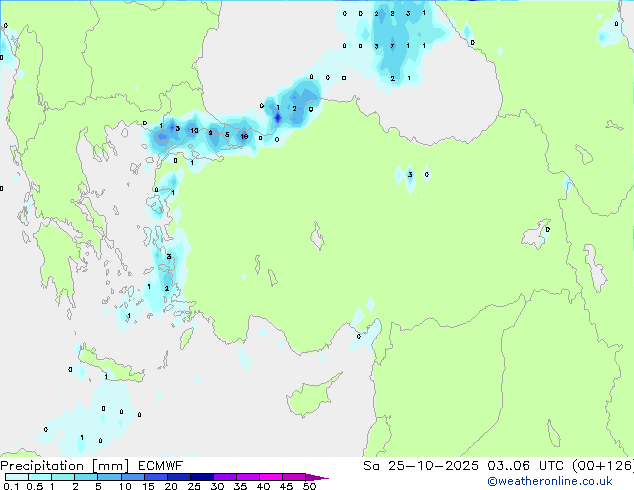Click the 0.1–0.5 mm legend color box

(x=17, y=477)
